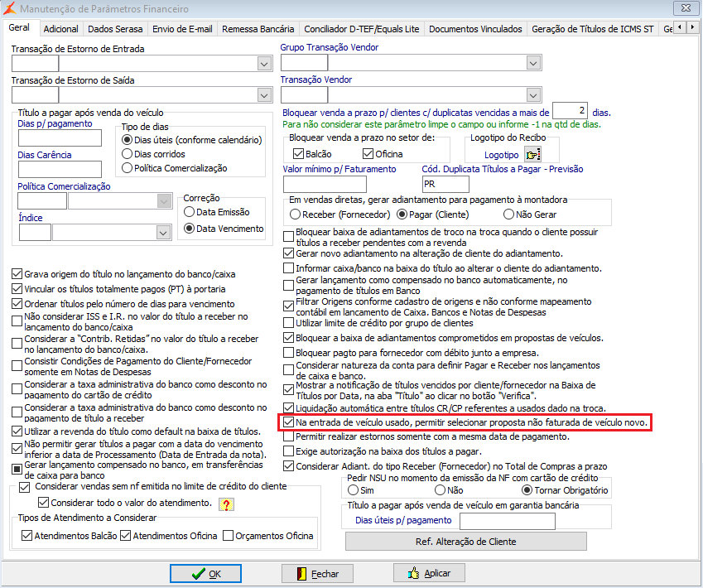This screenshot has height=588, width=703.
Task: Click the Aplicar button
Action: [429, 573]
